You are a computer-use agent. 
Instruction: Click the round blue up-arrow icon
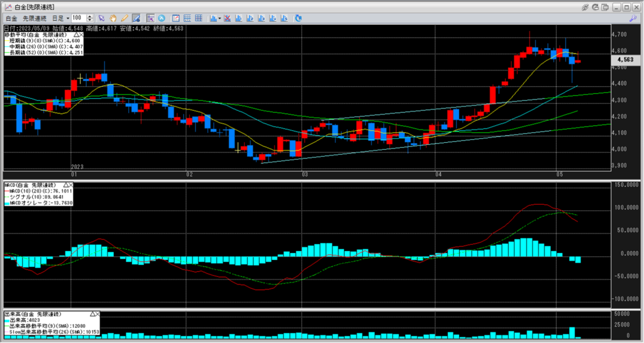pos(162,18)
